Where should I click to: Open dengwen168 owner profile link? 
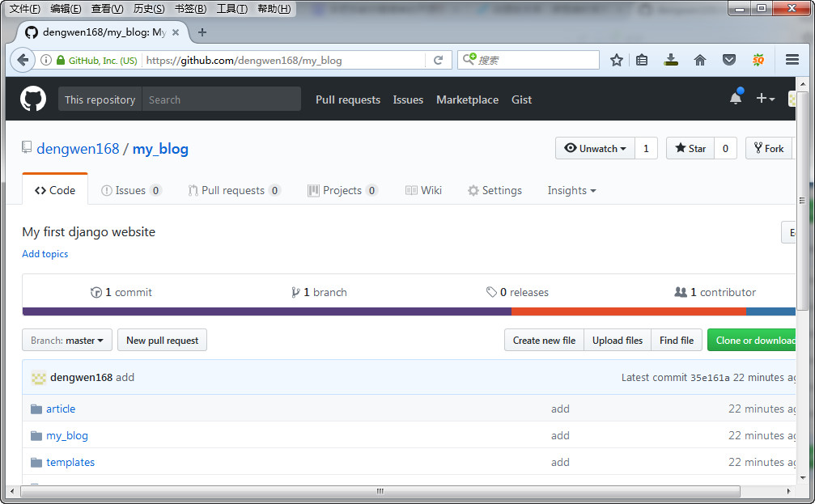78,149
